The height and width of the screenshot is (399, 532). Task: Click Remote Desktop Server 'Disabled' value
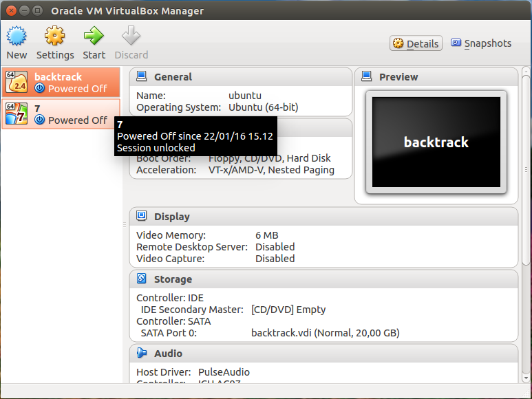tap(275, 247)
